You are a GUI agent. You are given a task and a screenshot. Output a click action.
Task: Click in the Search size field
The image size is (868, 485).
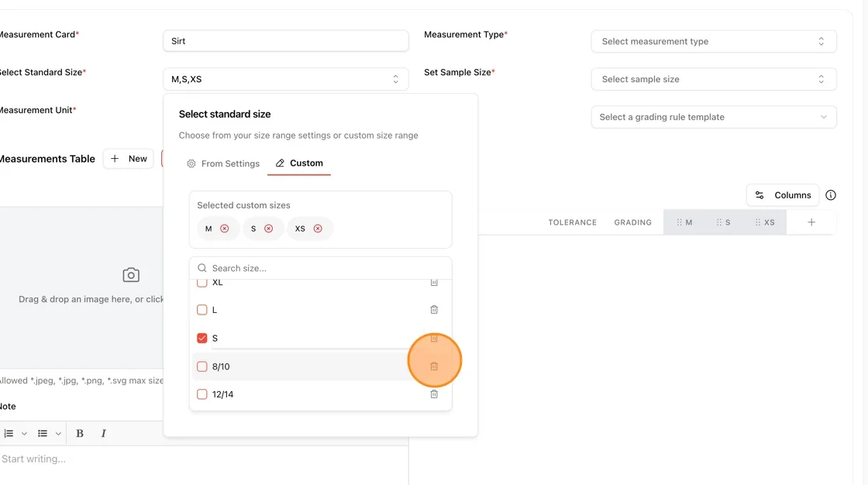[x=321, y=268]
